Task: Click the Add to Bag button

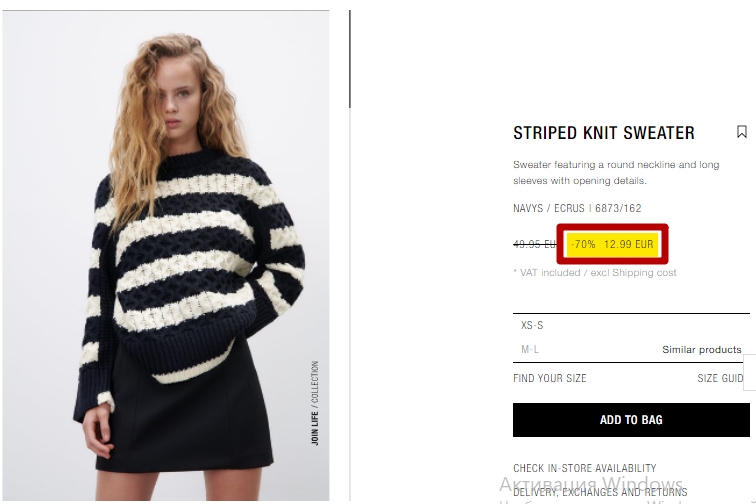Action: [x=631, y=420]
